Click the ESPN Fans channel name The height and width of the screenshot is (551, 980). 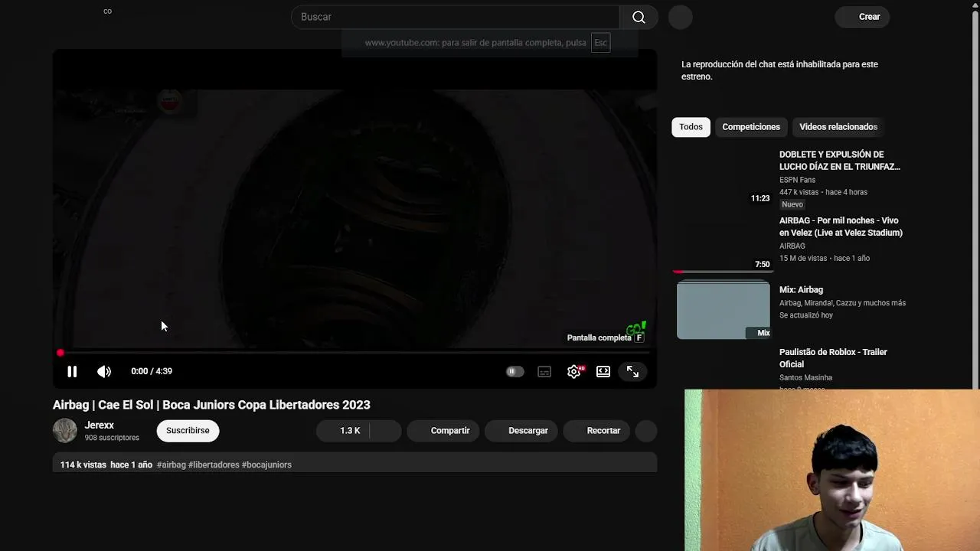(x=797, y=180)
